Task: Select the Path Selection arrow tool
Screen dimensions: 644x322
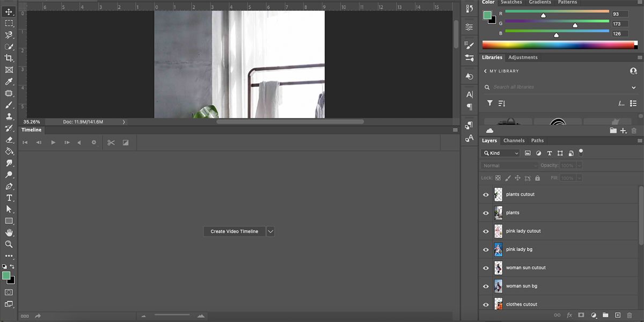Action: 9,209
